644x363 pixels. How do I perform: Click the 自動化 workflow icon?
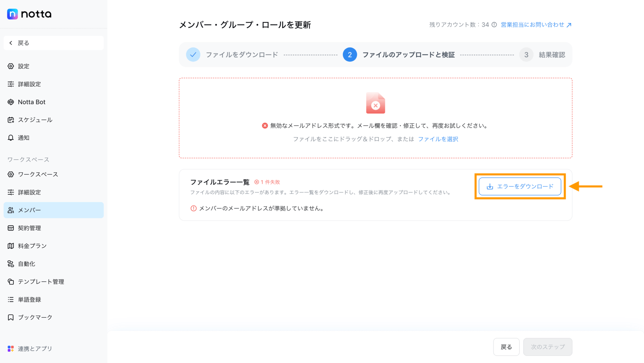11,264
